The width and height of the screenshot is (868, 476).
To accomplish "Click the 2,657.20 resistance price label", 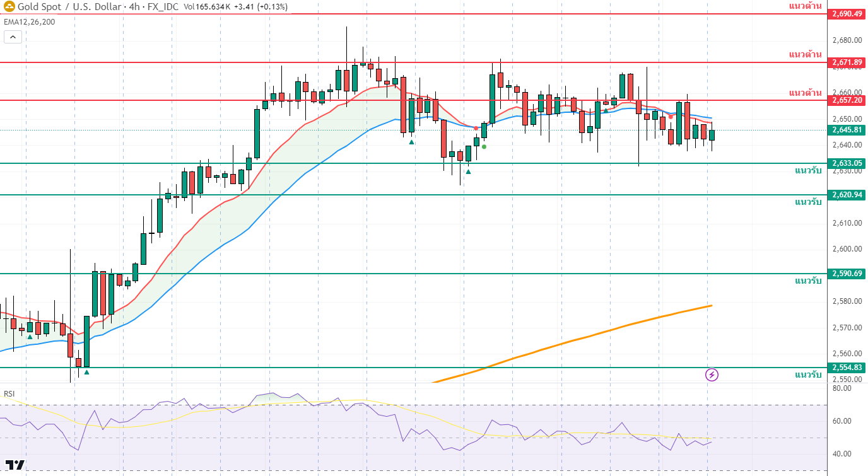I will pos(847,100).
